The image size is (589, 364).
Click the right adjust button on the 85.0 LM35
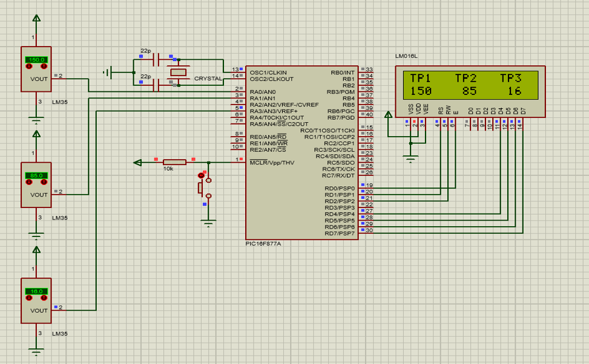(44, 181)
